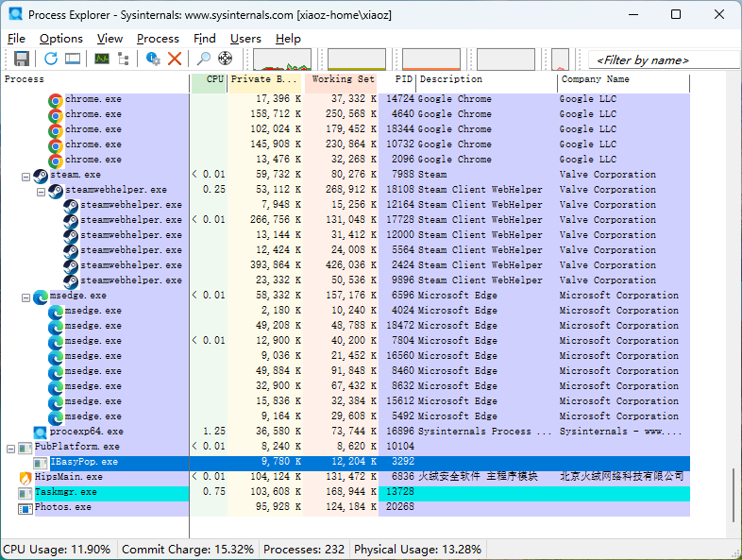Toggle the lower pane view icon
The height and width of the screenshot is (560, 742).
(x=73, y=59)
